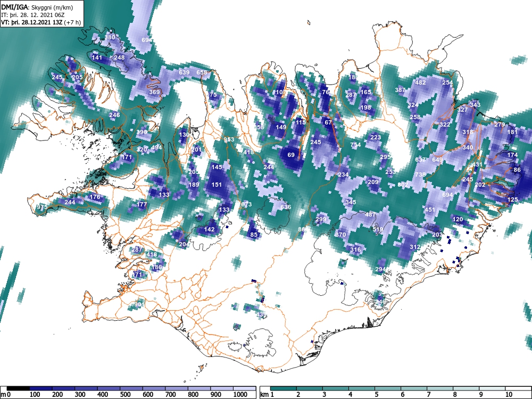532x399 pixels.
Task: Select the swatch between 900 and 1000 m
Action: click(222, 388)
